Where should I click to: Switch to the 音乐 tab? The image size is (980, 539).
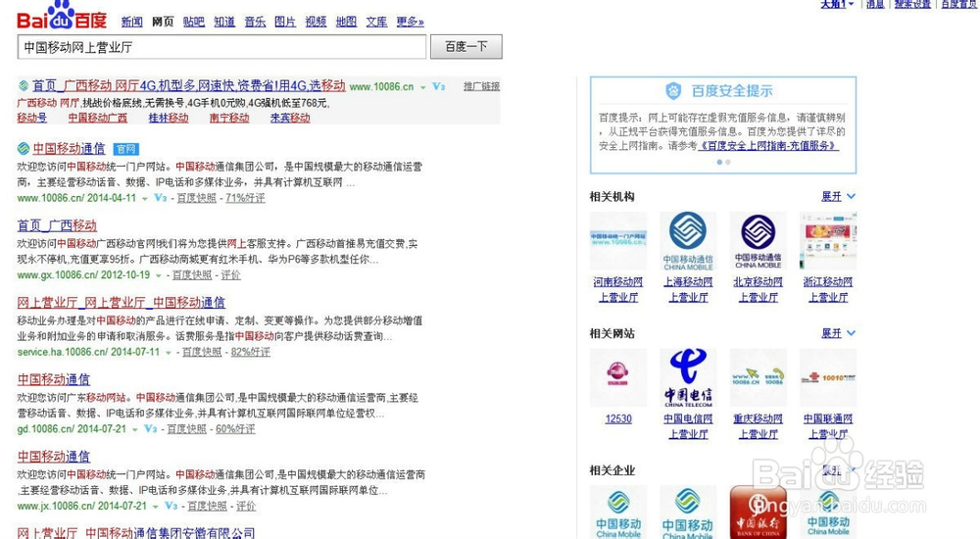click(255, 22)
